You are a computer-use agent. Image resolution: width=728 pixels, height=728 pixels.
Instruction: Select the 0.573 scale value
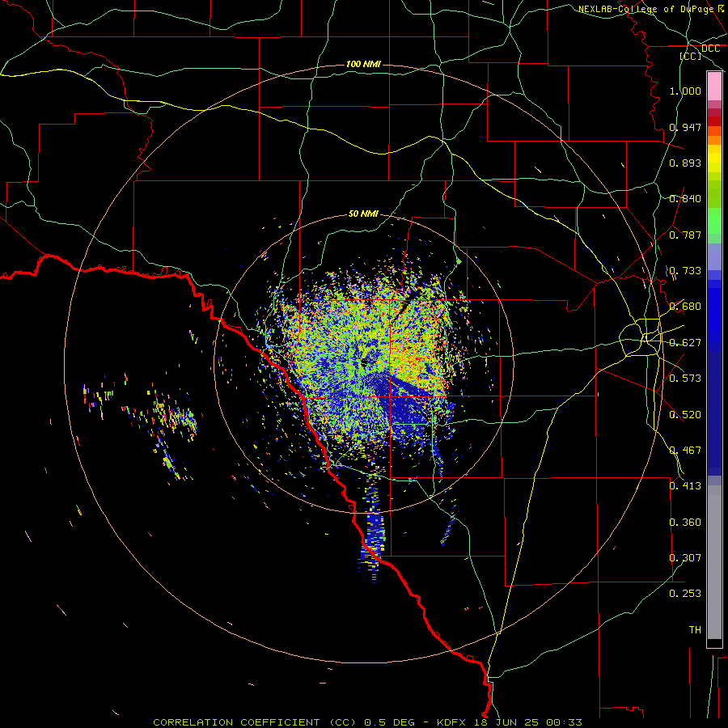tap(685, 379)
